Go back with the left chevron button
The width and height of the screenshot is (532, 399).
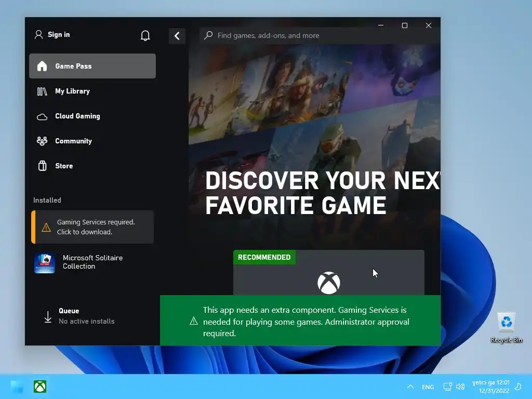tap(177, 36)
